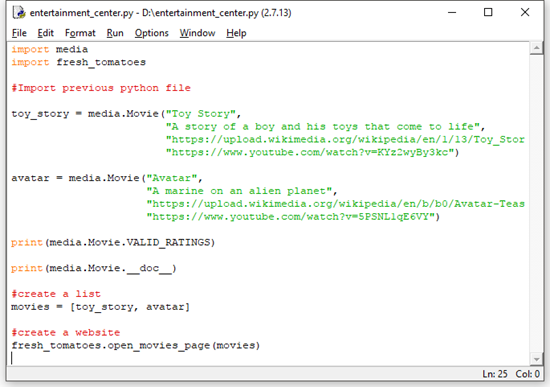
Task: Click the 'Col: 0' status bar entry
Action: [x=528, y=374]
